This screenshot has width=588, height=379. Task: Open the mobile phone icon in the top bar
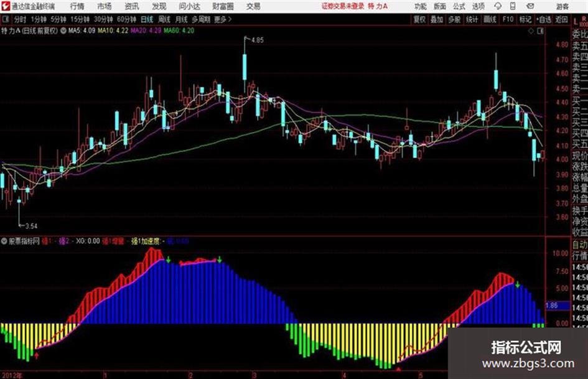coord(513,6)
